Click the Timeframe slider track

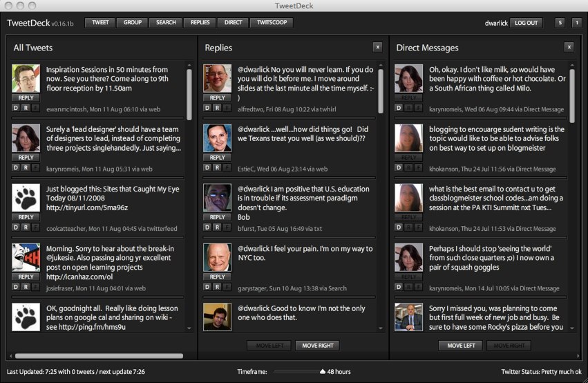tap(296, 371)
